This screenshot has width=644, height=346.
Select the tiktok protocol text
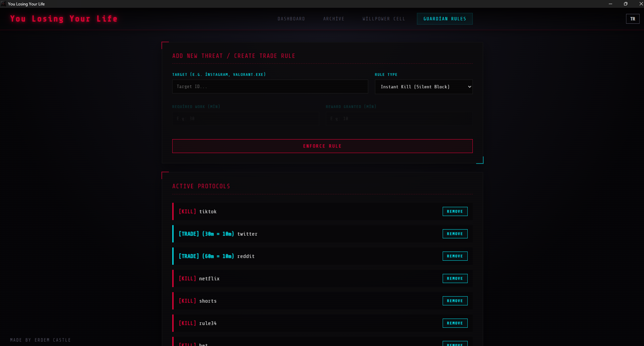208,212
